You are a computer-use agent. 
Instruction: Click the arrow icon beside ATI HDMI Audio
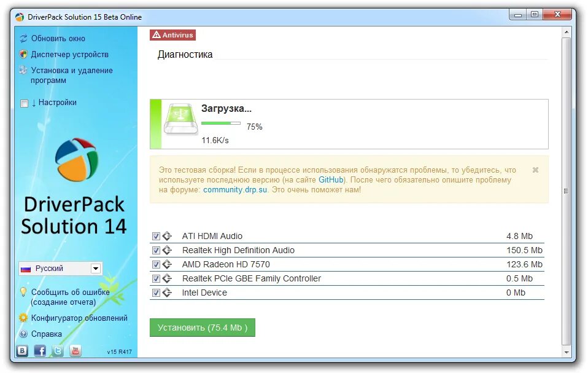click(167, 236)
